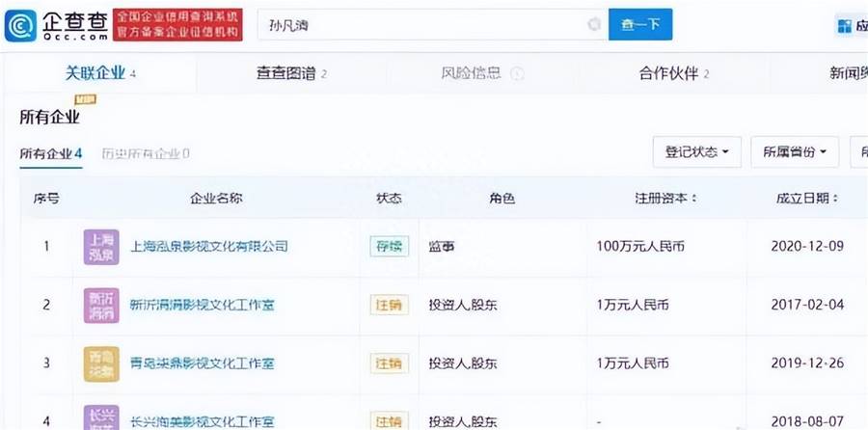Open the 应用 grid icon at top right
Viewport: 868px width, 430px height.
pos(845,26)
